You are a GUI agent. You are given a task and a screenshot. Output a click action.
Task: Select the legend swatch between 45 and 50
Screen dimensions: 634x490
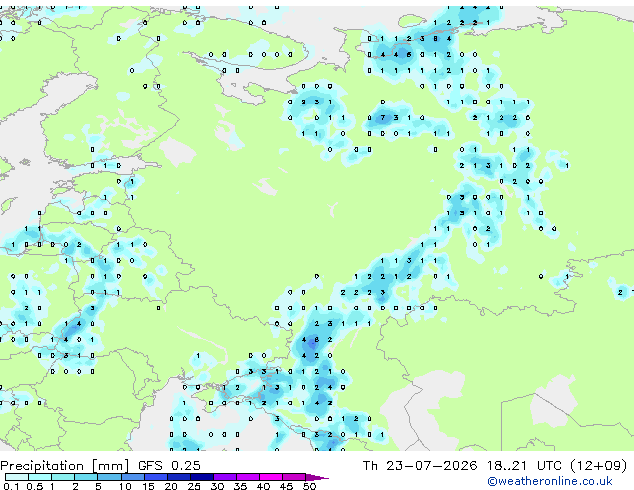[294, 477]
